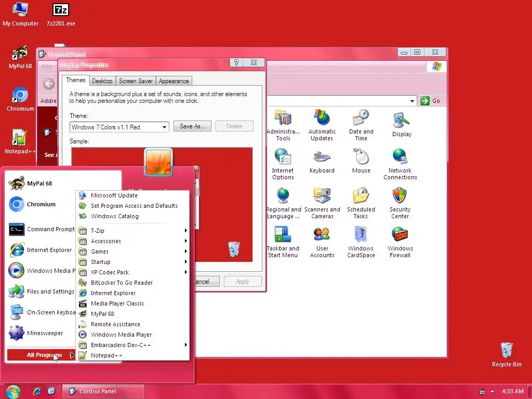Click the user picture in Start menu
This screenshot has height=399, width=532.
click(158, 162)
